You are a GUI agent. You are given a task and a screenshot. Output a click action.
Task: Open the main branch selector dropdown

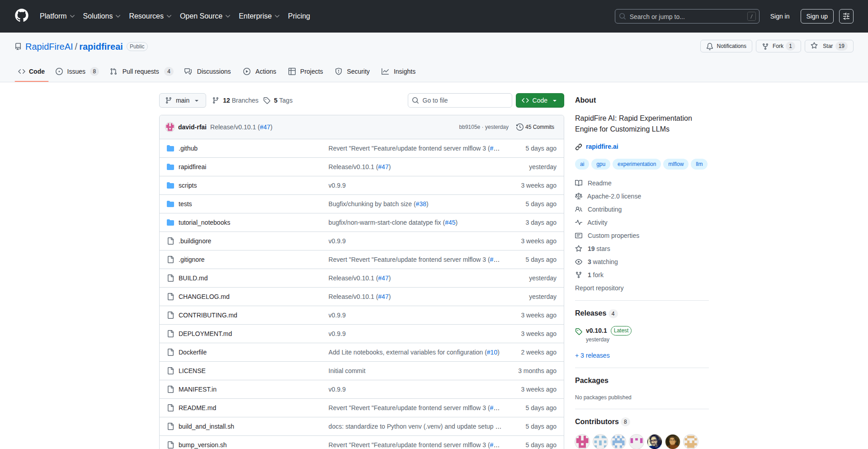point(182,100)
